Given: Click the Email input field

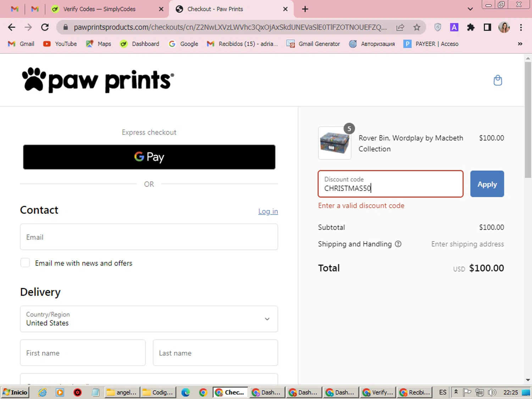Looking at the screenshot, I should tap(149, 237).
